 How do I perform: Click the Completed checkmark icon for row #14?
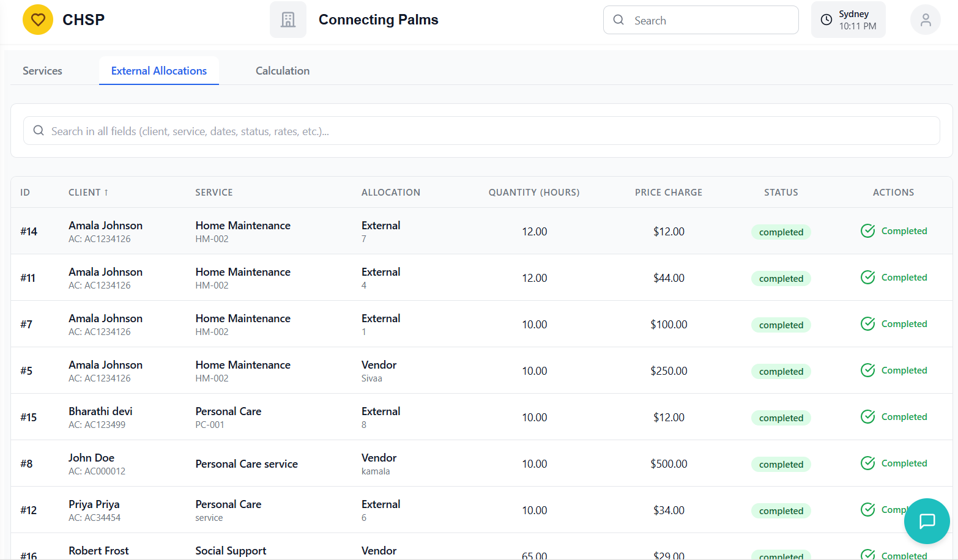click(867, 231)
